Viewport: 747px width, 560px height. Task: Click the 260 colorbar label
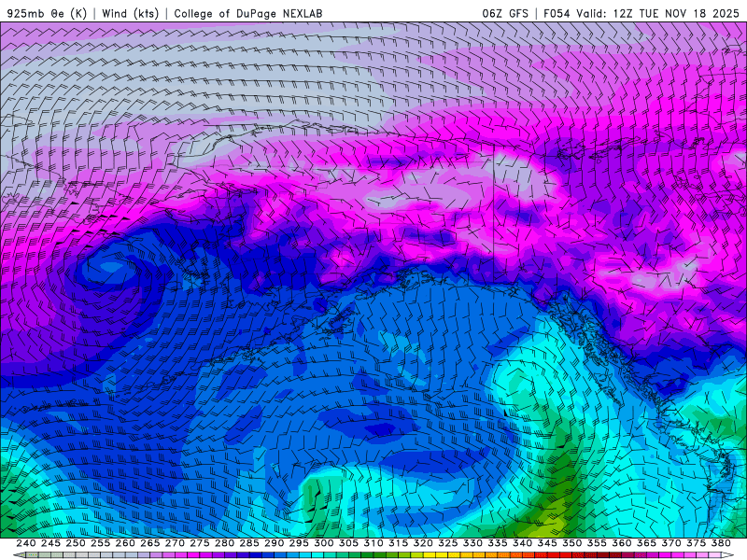125,543
